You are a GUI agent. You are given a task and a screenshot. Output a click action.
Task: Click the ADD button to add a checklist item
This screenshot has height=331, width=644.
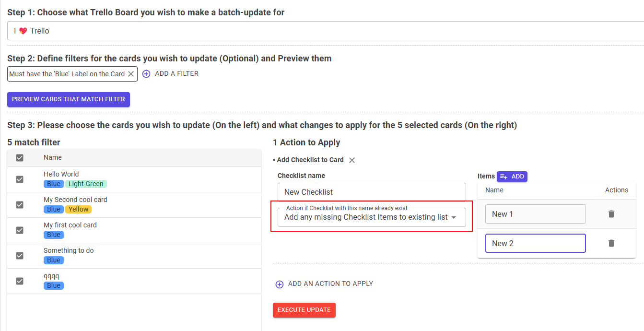click(512, 176)
